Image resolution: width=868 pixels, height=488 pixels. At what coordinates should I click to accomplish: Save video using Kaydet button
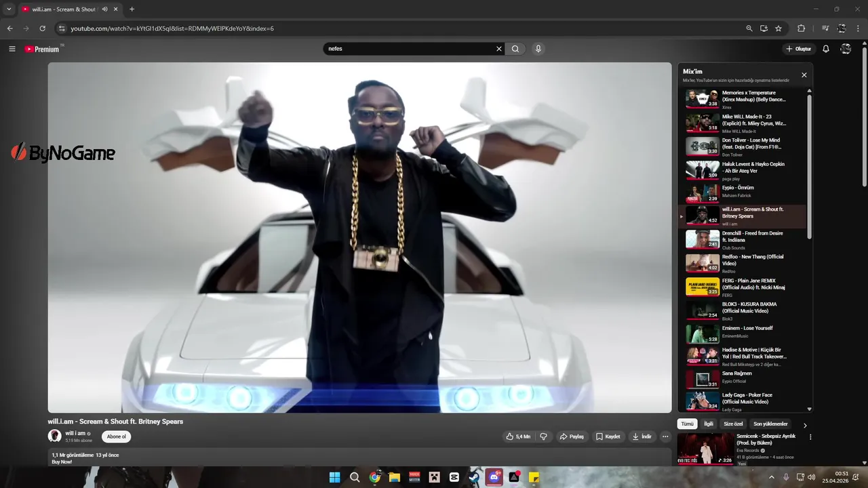click(x=608, y=436)
